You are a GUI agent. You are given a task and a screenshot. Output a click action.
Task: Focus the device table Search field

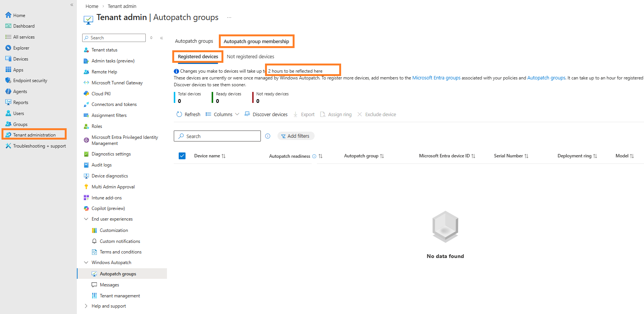(217, 136)
